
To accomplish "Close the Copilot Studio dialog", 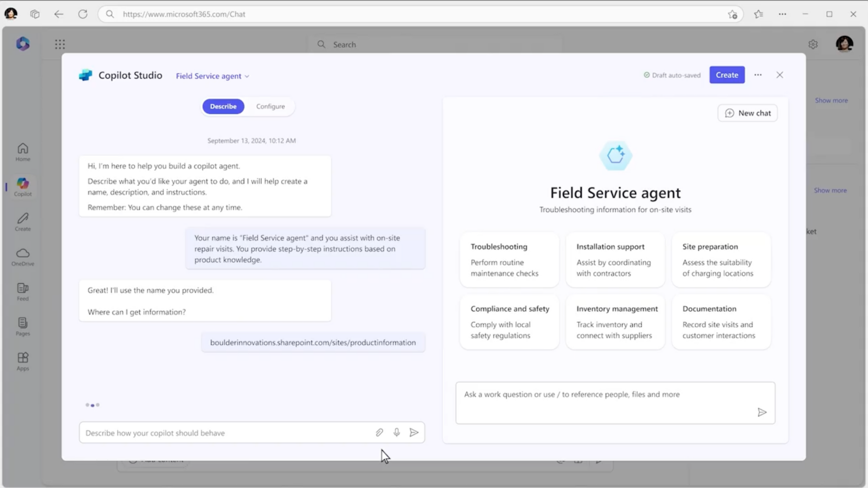I will point(779,75).
